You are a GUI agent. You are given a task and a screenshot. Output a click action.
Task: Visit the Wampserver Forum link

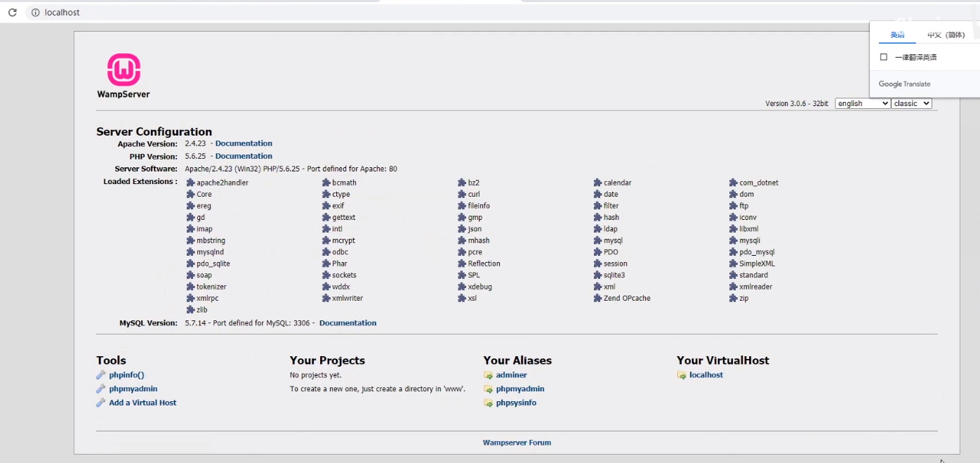click(x=517, y=443)
